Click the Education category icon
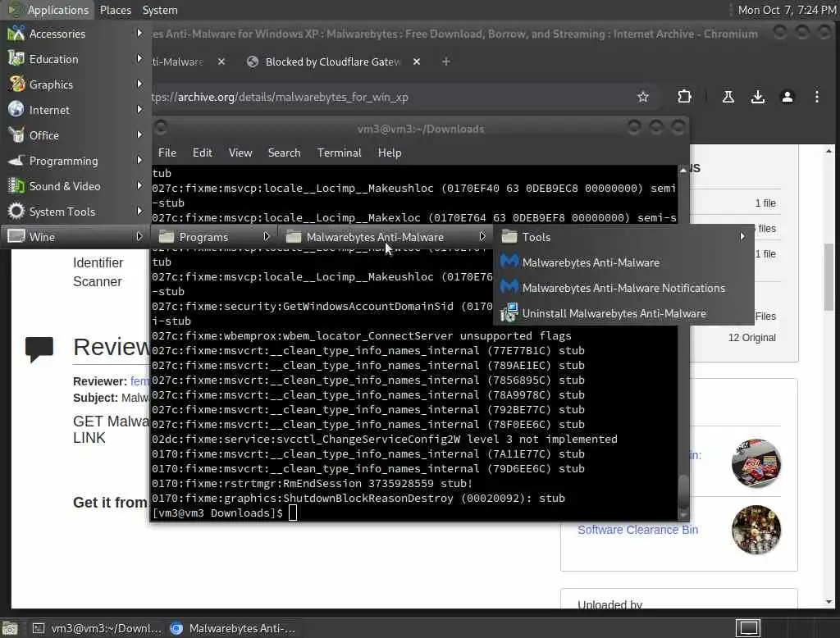The width and height of the screenshot is (840, 638). click(x=16, y=59)
